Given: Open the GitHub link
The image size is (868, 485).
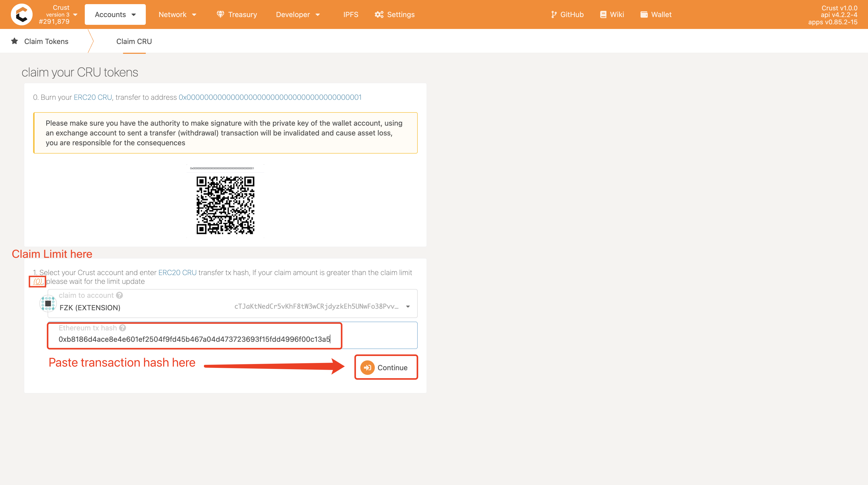Looking at the screenshot, I should click(567, 14).
